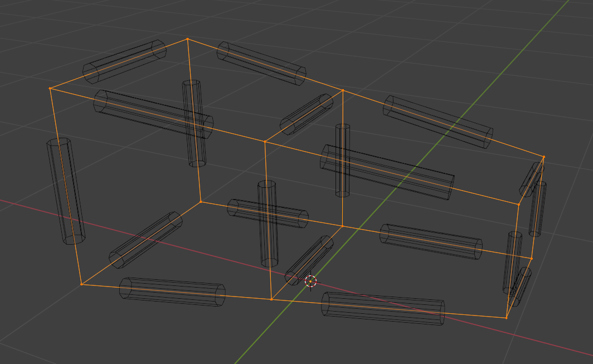Click the diagonal cylinder on the left floor edge
The image size is (593, 364).
pyautogui.click(x=145, y=240)
